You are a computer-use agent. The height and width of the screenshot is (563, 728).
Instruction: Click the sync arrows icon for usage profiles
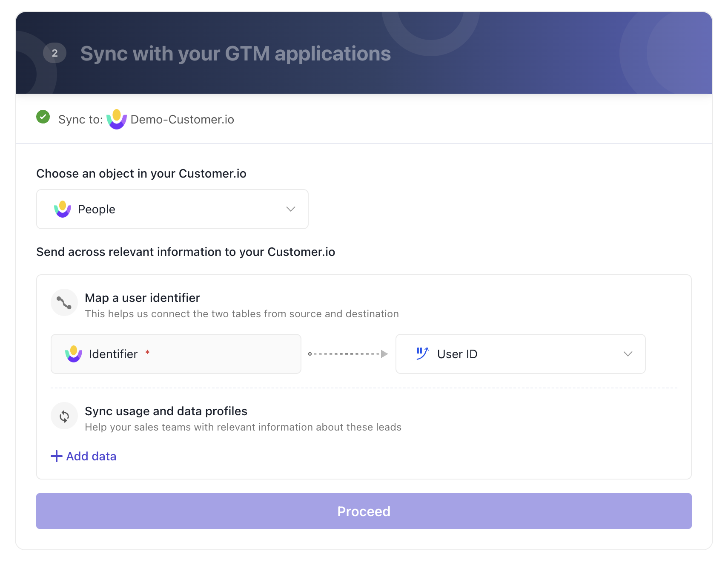pos(64,416)
